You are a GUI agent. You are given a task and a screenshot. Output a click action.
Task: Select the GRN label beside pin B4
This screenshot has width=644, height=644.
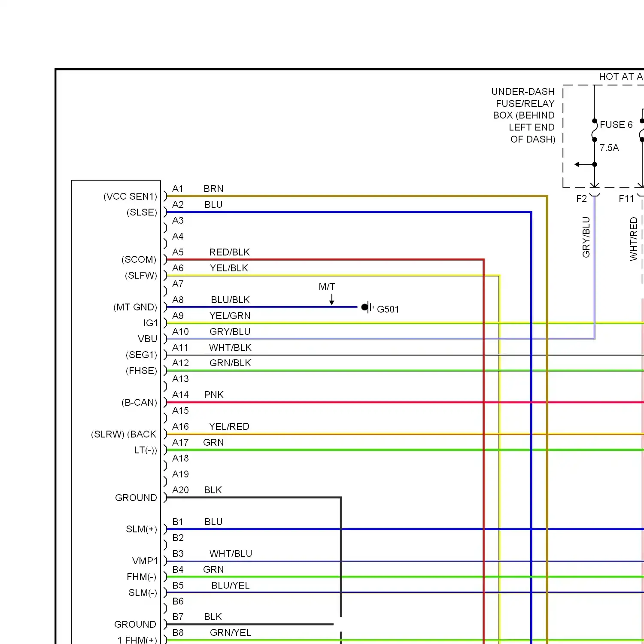(213, 570)
